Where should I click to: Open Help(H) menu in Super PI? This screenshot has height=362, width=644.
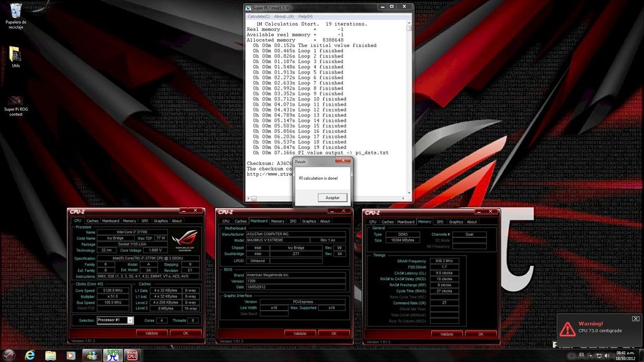[x=305, y=16]
